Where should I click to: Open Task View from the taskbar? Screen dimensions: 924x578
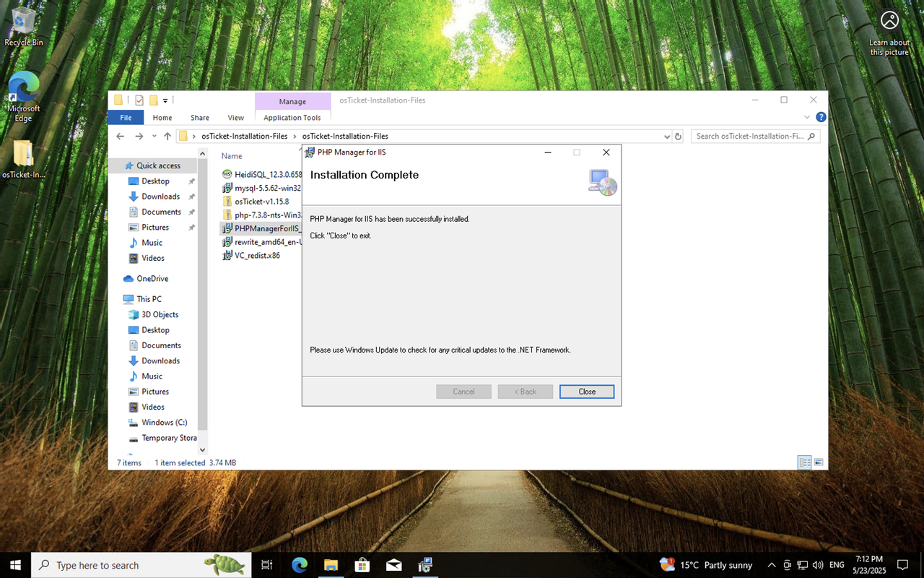[266, 565]
